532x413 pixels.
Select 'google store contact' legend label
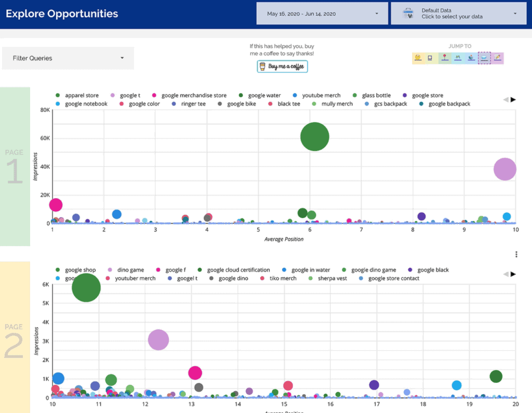click(394, 278)
